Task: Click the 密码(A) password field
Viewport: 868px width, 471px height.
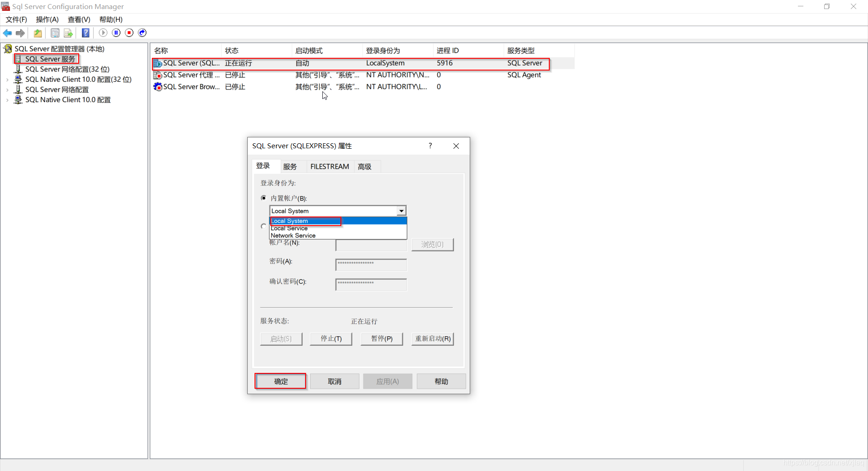Action: (371, 264)
